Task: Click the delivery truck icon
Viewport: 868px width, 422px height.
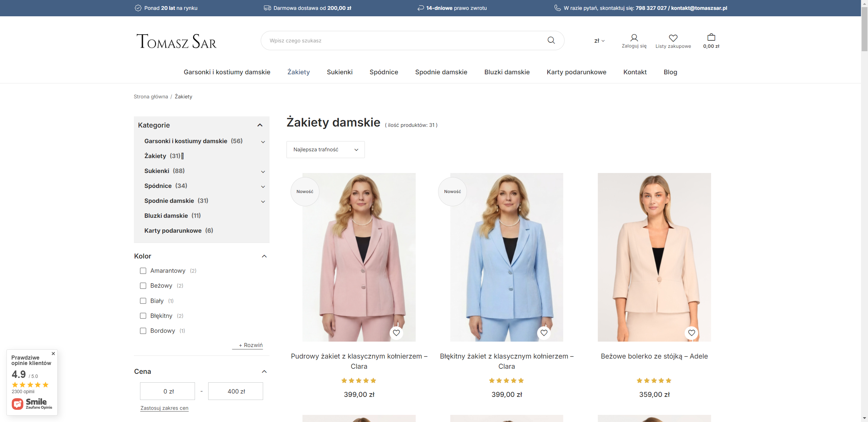Action: pyautogui.click(x=267, y=8)
